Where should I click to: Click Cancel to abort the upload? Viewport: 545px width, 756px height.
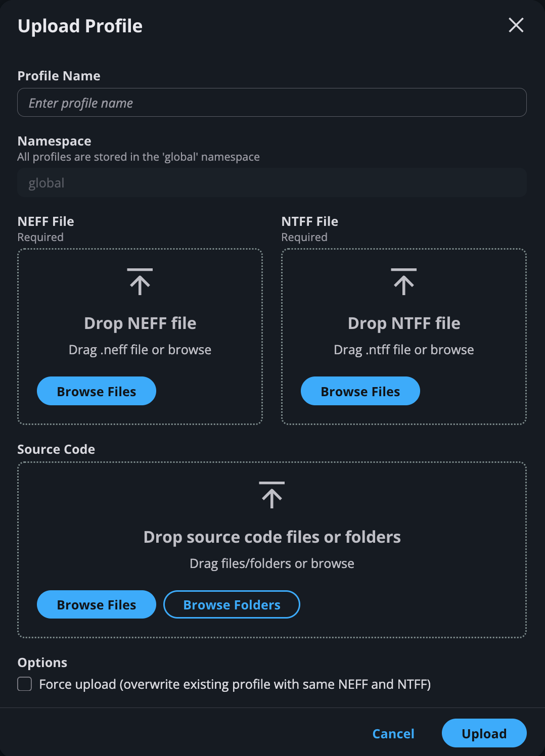click(x=393, y=733)
